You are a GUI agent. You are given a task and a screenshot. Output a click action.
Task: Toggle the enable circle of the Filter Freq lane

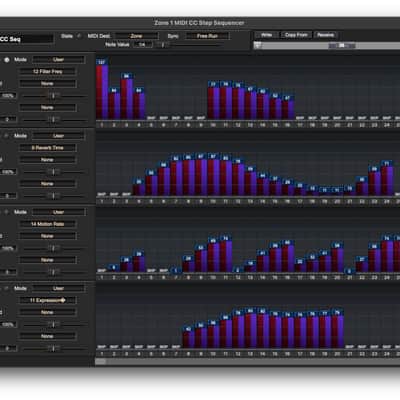[x=7, y=60]
